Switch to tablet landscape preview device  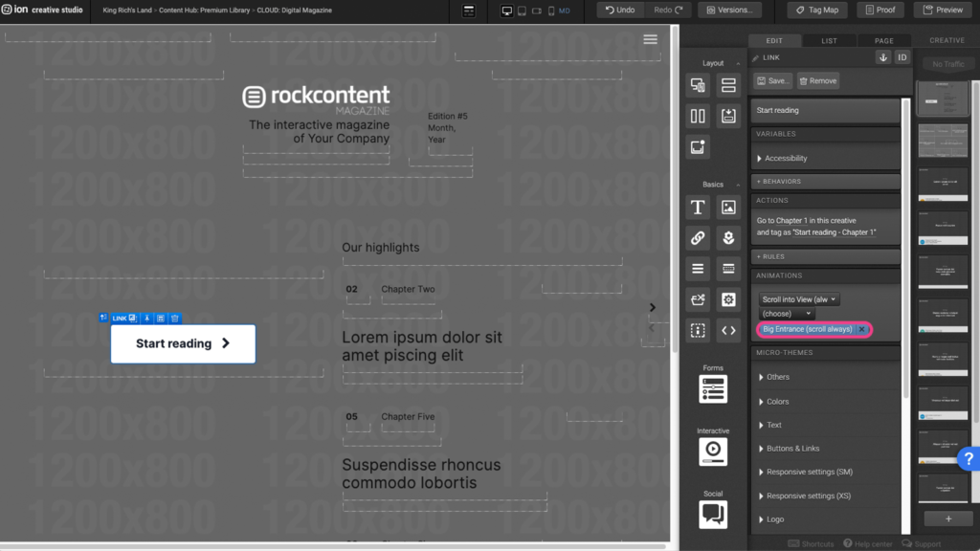537,11
